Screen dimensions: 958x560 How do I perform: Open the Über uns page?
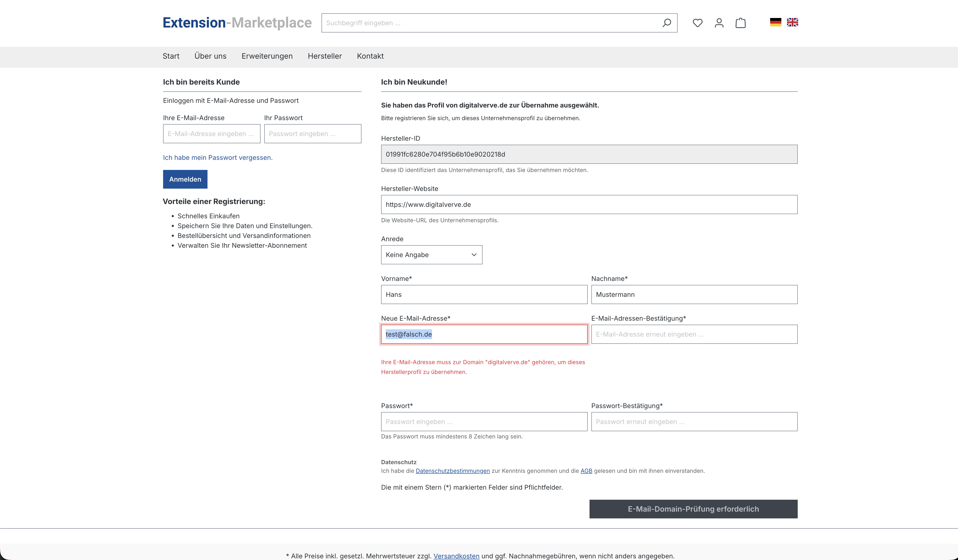[x=210, y=56]
